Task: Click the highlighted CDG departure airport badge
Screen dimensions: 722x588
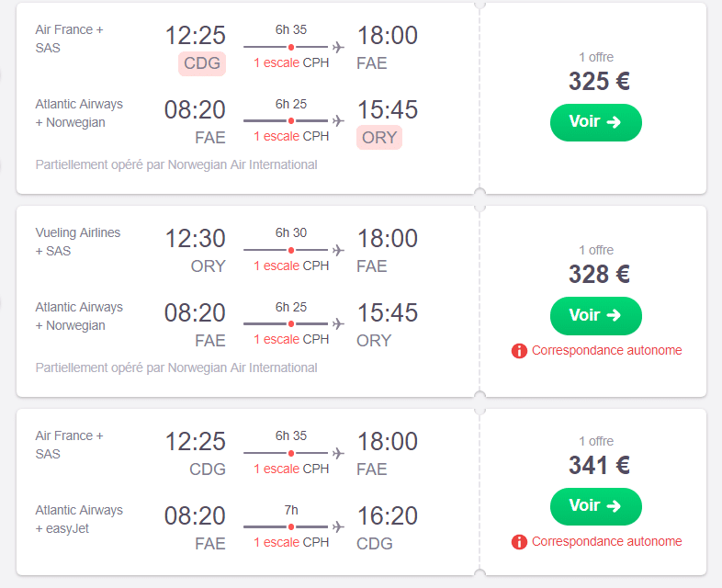Action: (x=202, y=63)
